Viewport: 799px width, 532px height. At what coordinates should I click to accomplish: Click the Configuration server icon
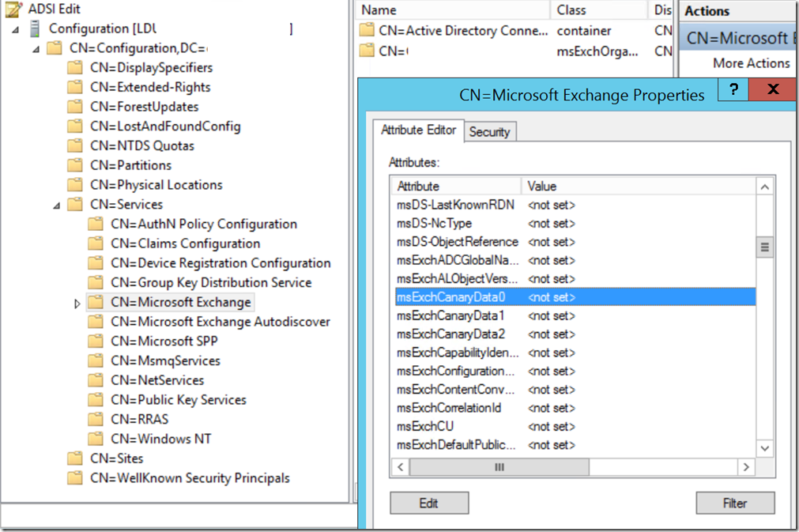point(35,28)
